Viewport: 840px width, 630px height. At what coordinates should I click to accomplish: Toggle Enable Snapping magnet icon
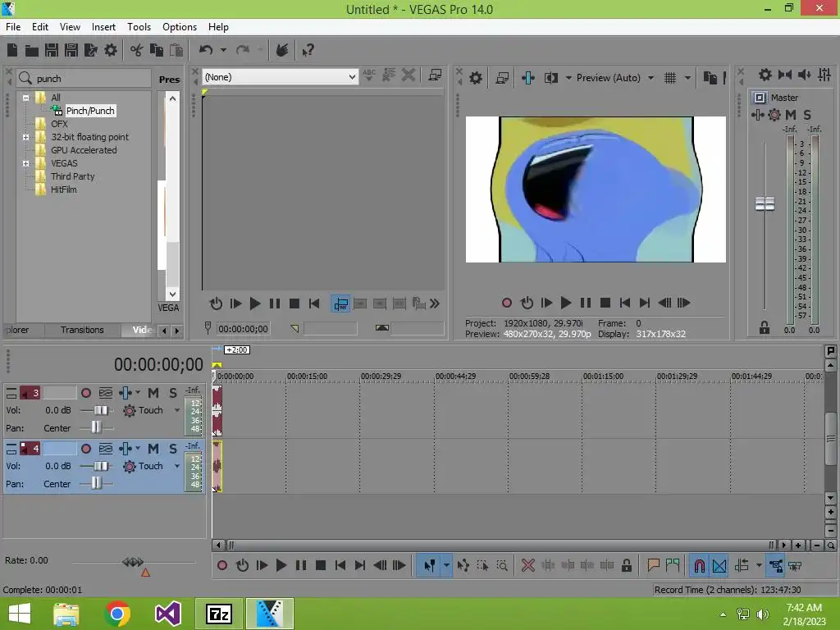(x=699, y=565)
